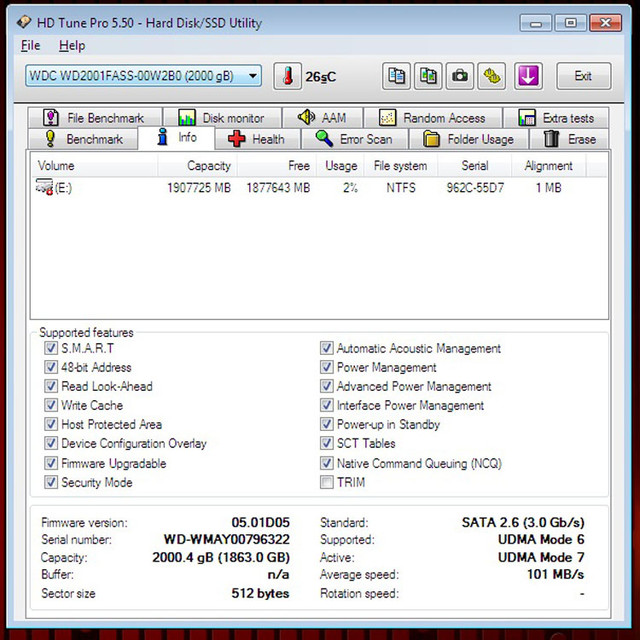Viewport: 640px width, 640px height.
Task: Open the Help menu
Action: [72, 46]
